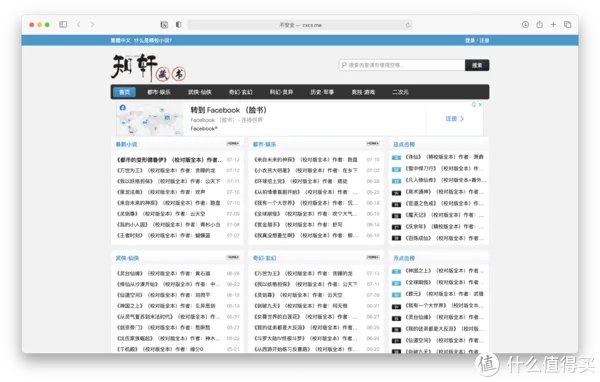
Task: Select the 首页 navigation tab
Action: pos(125,92)
